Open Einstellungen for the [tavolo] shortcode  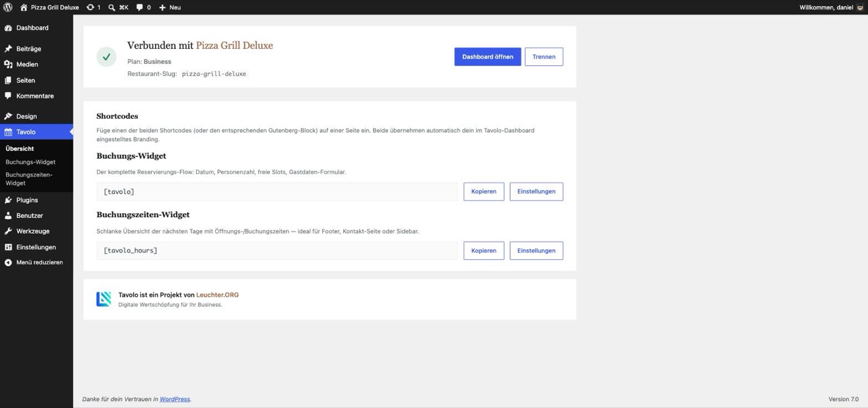coord(536,191)
